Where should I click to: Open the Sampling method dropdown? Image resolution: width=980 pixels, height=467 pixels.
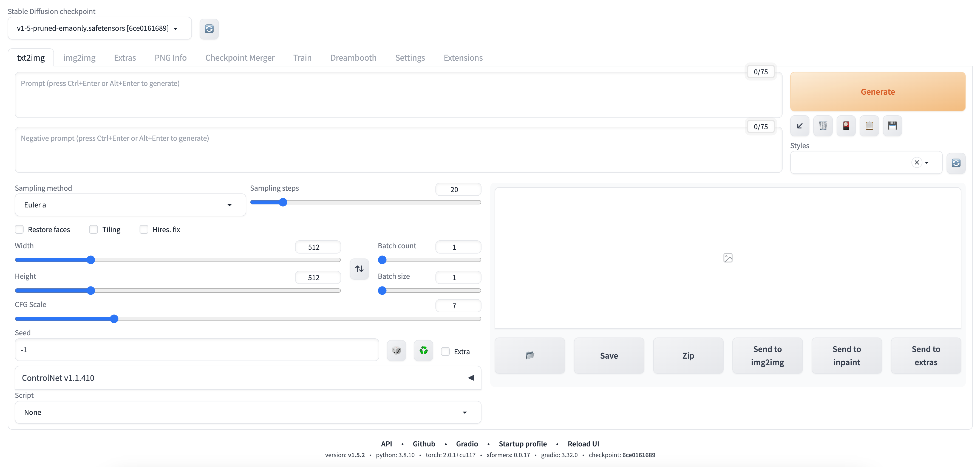click(x=130, y=205)
